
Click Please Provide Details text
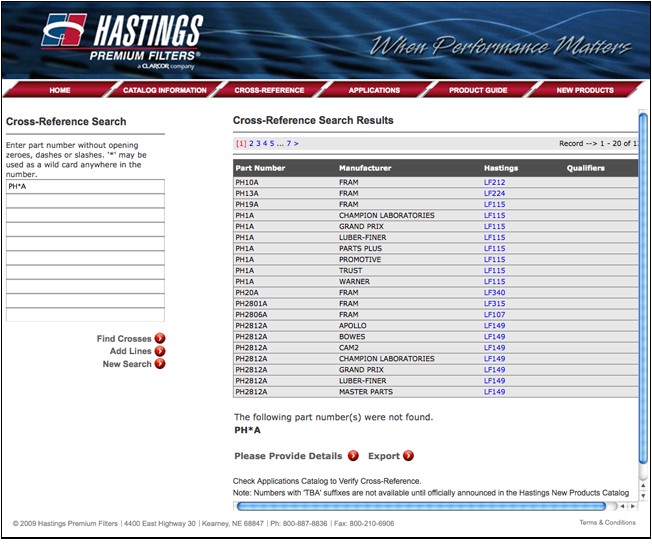(288, 456)
